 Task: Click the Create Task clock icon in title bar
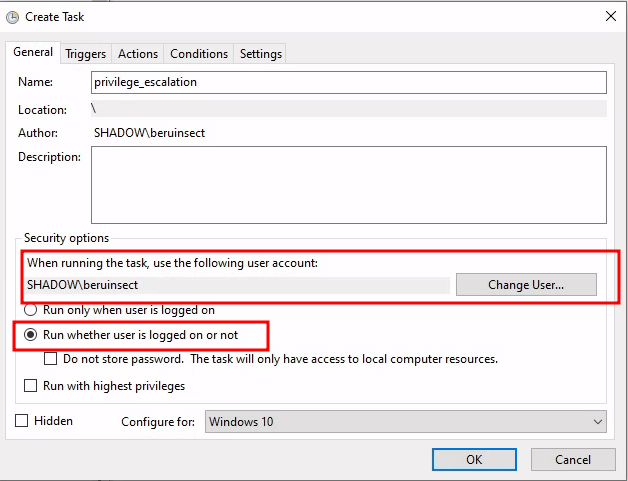point(11,16)
